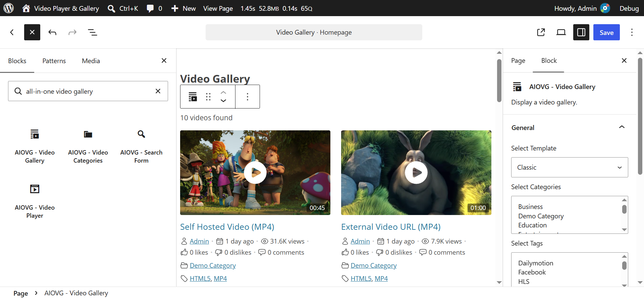The height and width of the screenshot is (299, 644).
Task: Close the settings sidebar
Action: tap(624, 60)
